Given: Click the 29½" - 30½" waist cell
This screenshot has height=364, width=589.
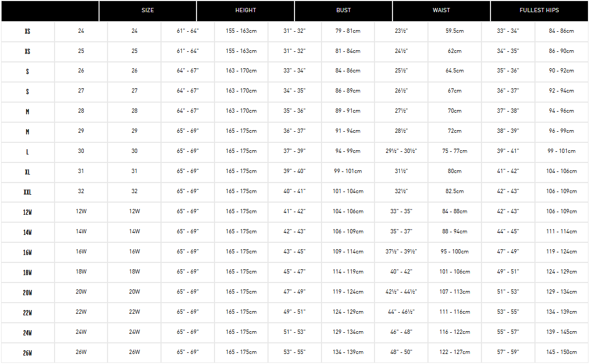Looking at the screenshot, I should (x=401, y=151).
